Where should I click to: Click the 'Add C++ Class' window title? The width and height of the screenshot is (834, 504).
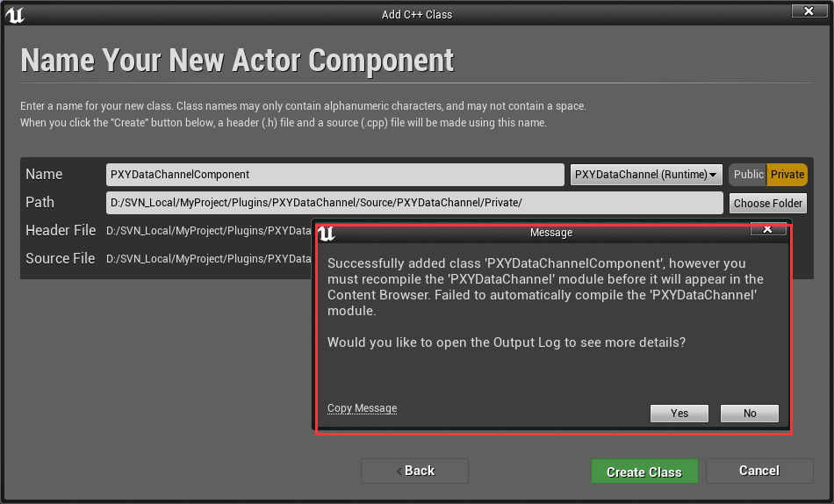click(x=417, y=15)
